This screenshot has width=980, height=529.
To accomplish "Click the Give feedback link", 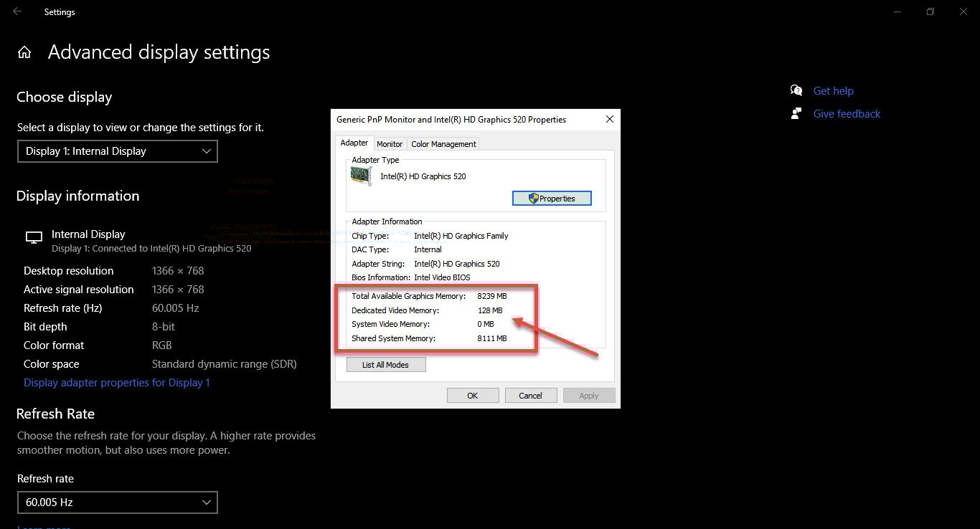I will click(847, 113).
